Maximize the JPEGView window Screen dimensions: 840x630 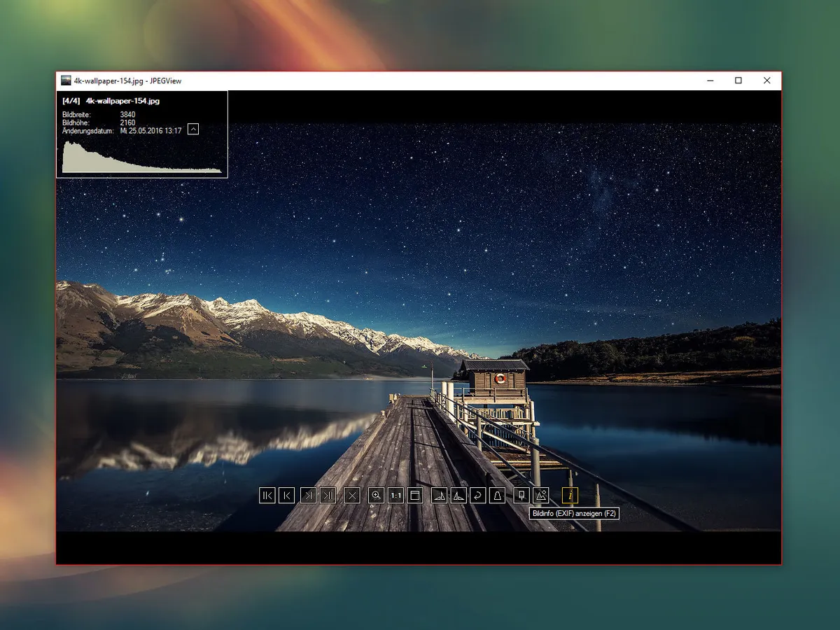738,81
